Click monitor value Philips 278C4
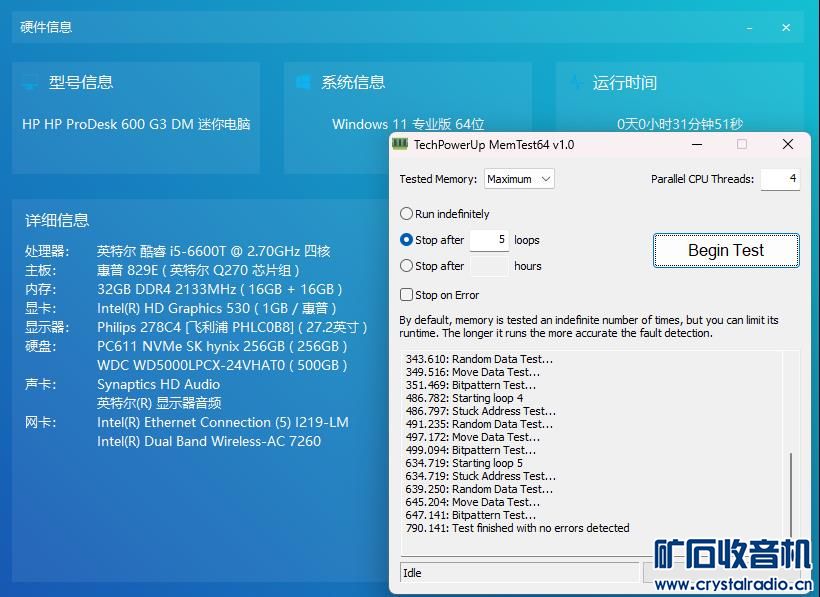Viewport: 820px width, 597px height. pos(232,328)
